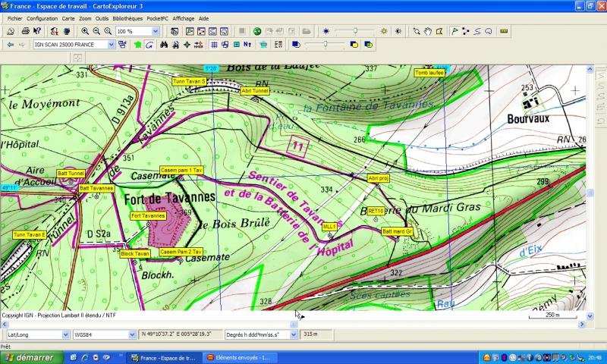
Task: Open the PocketPC menu
Action: [157, 18]
